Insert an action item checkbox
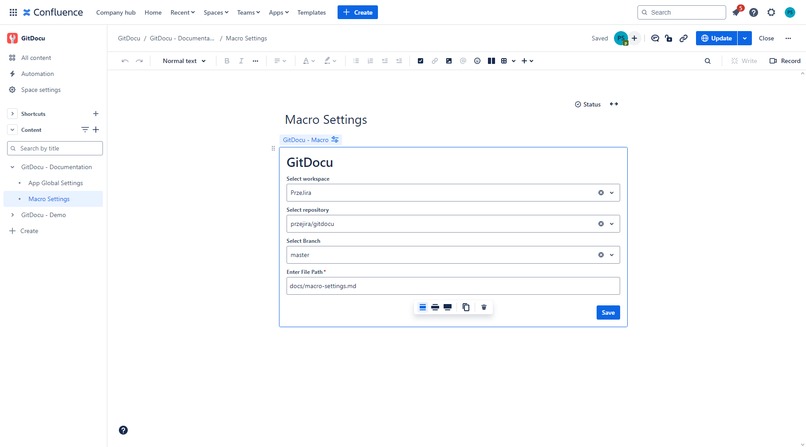Screen dimensions: 806x447 pos(420,61)
